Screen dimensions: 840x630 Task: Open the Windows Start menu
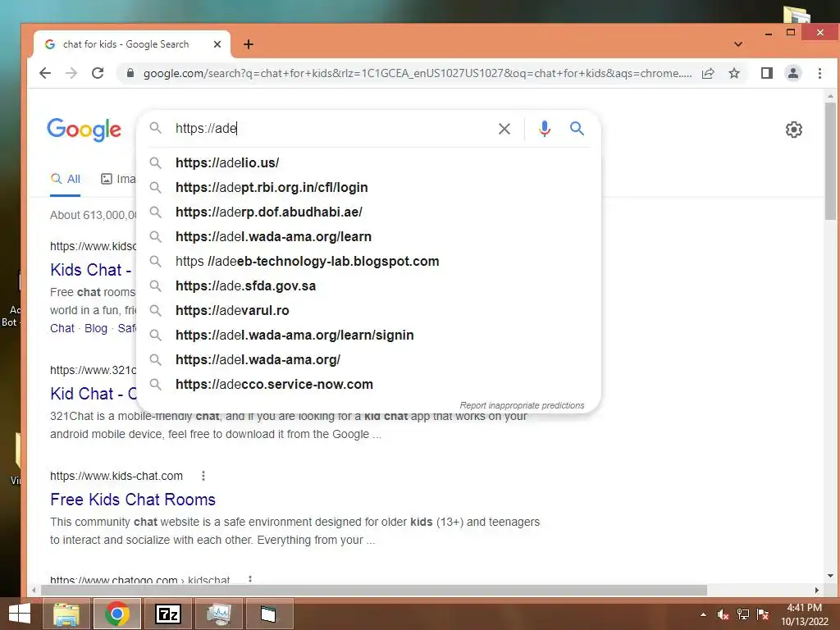(20, 614)
